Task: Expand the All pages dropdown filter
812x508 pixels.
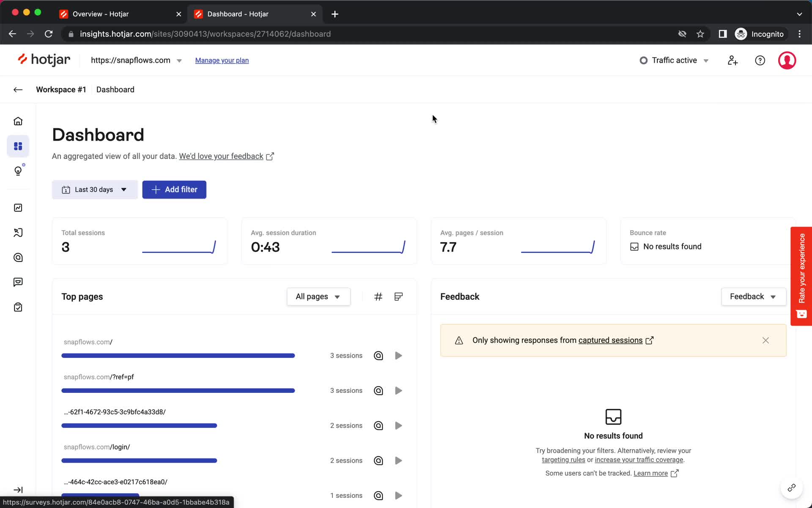Action: [x=318, y=297]
